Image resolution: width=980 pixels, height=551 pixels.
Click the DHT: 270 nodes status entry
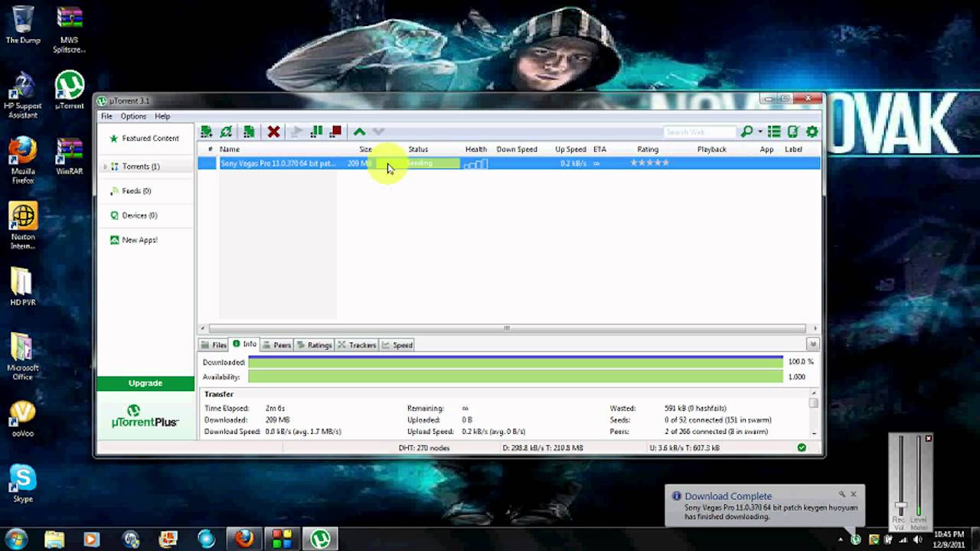[424, 448]
